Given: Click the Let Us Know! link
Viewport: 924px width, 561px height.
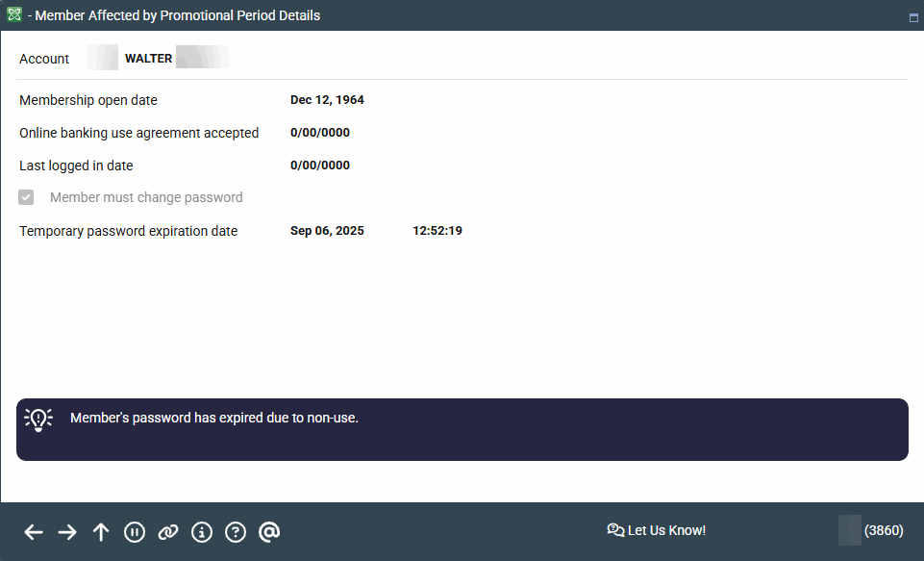Looking at the screenshot, I should (x=657, y=530).
